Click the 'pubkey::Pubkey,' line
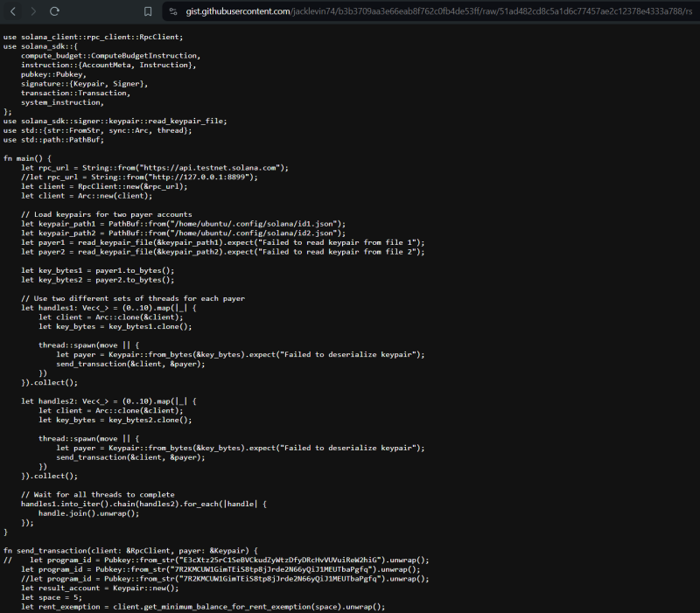Viewport: 700px width, 613px height. (53, 74)
